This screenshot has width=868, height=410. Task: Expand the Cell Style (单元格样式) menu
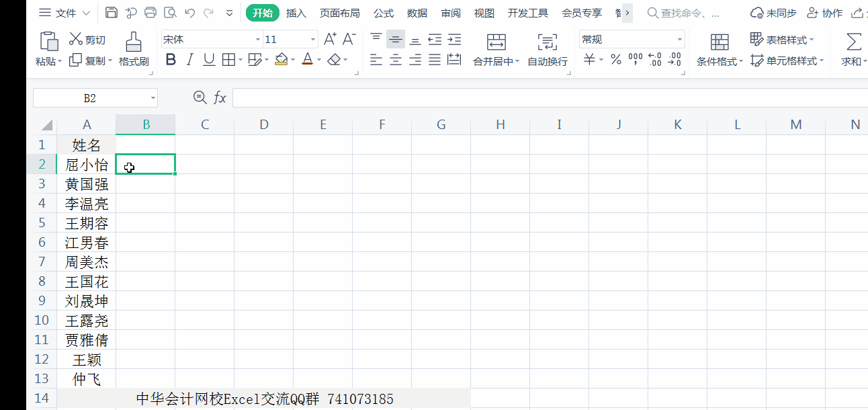821,61
